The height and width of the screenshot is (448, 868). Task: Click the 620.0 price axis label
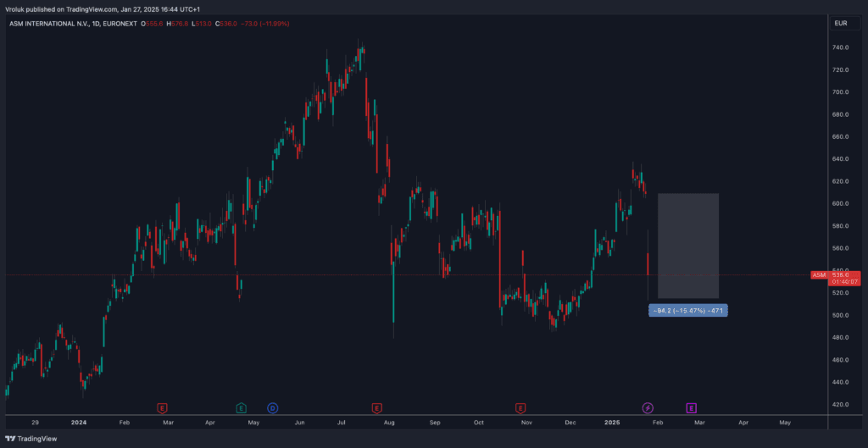(x=841, y=181)
